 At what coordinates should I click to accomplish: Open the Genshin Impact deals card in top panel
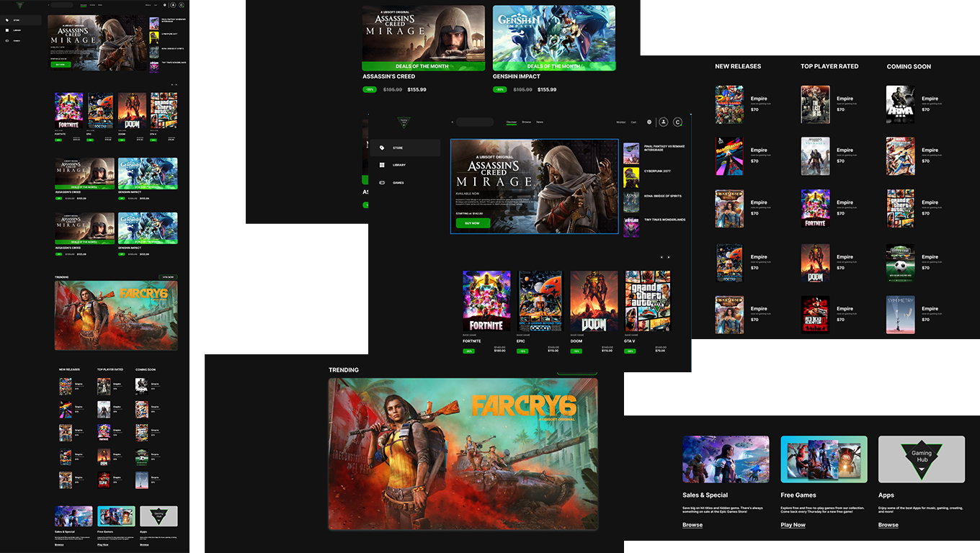click(x=554, y=38)
